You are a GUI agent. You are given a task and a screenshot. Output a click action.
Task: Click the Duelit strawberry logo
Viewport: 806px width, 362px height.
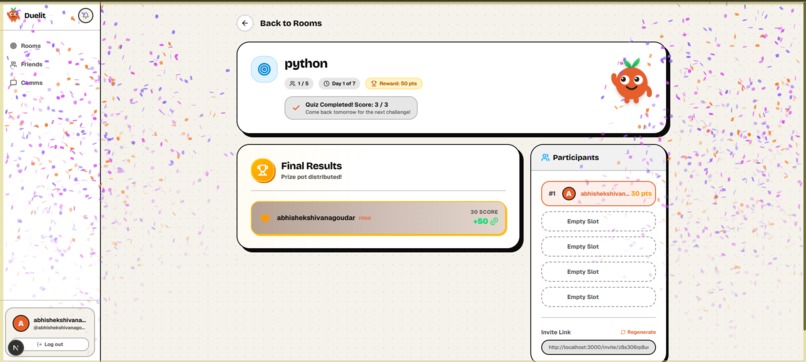pyautogui.click(x=13, y=15)
